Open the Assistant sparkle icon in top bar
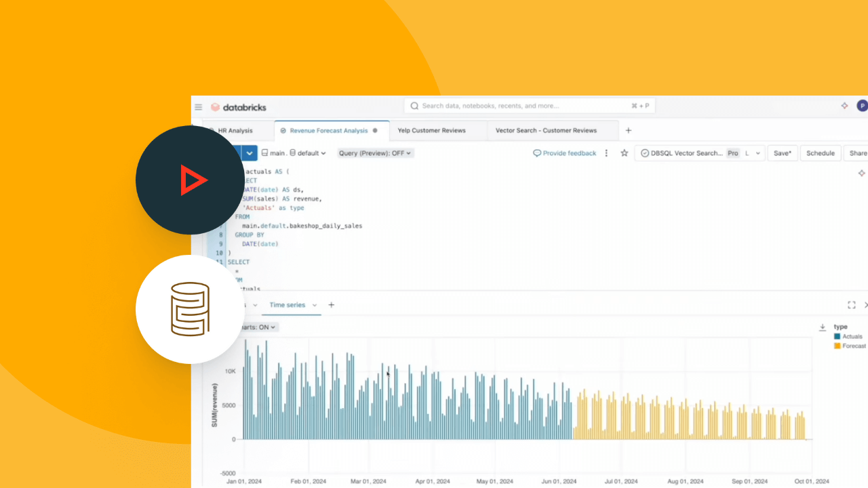Image resolution: width=868 pixels, height=488 pixels. pos(844,106)
